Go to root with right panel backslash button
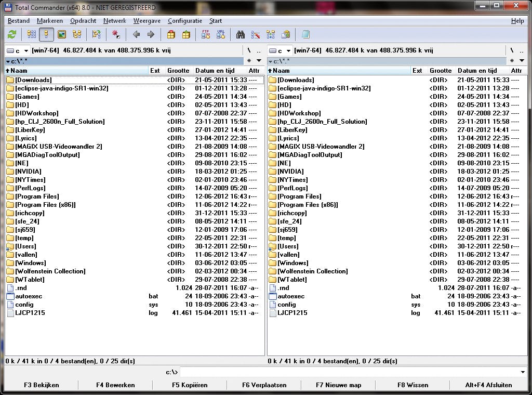Viewport: 532px width, 395px height. coord(512,50)
